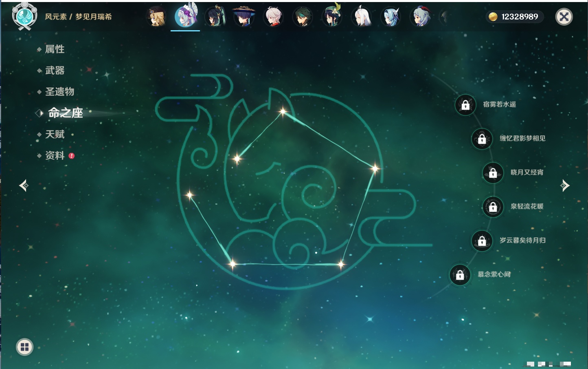The width and height of the screenshot is (588, 369).
Task: Select the highlighted Yumemizuki Mizuki avatar
Action: (x=185, y=16)
